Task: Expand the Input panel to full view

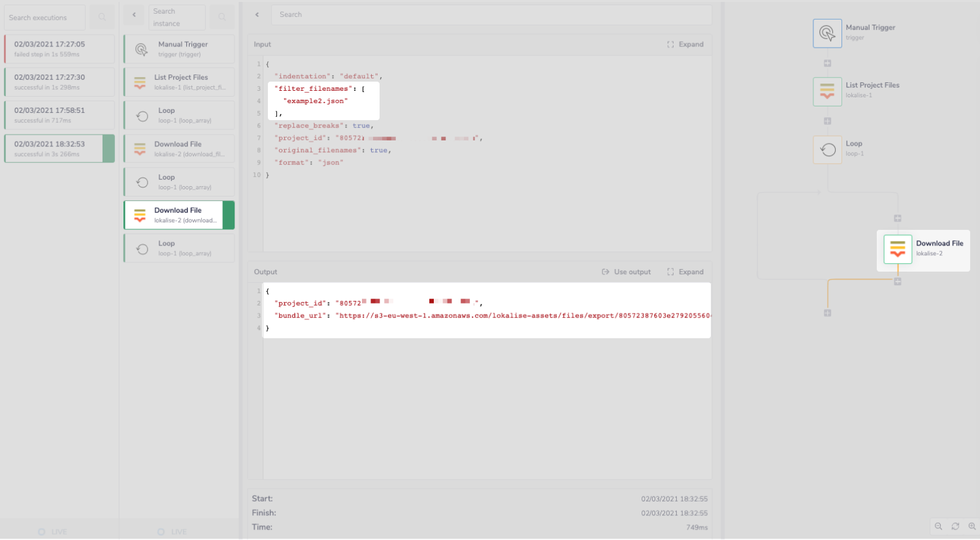Action: pyautogui.click(x=686, y=44)
